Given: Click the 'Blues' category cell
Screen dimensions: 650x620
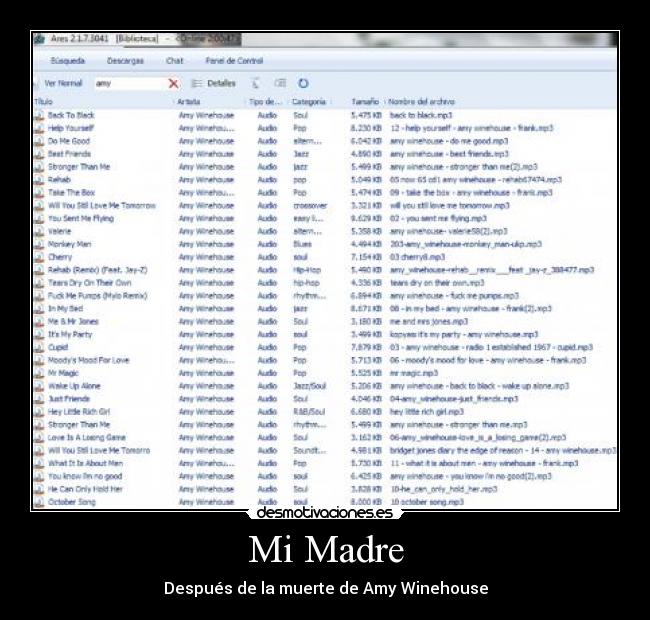Looking at the screenshot, I should 303,245.
